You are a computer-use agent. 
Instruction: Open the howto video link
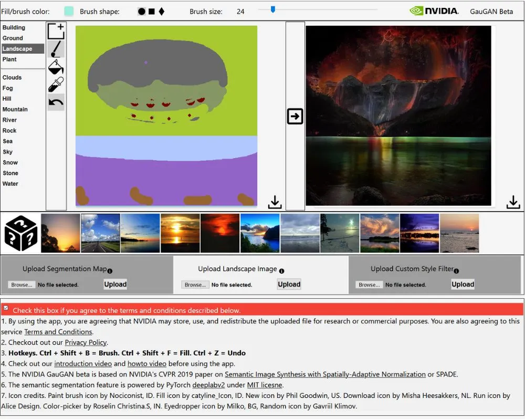[147, 364]
